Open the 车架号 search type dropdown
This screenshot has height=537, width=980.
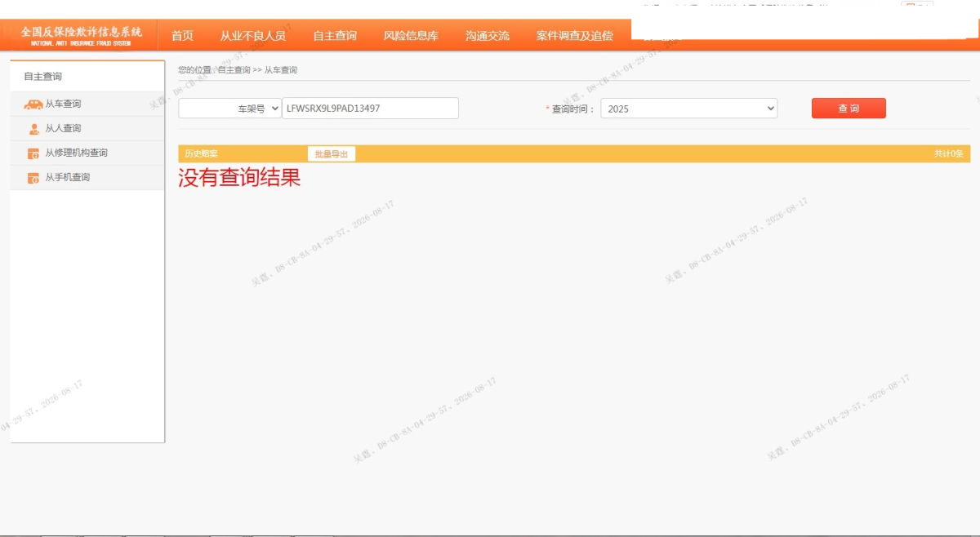229,109
